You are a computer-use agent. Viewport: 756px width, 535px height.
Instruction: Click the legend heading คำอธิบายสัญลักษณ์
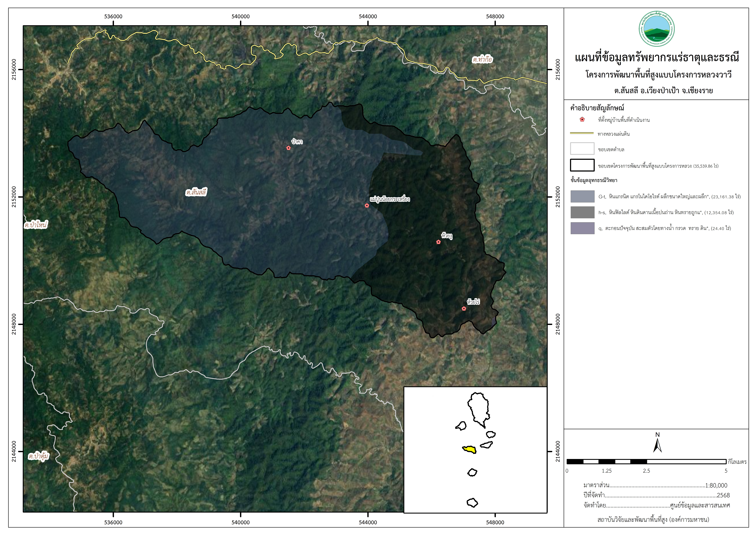click(x=597, y=108)
